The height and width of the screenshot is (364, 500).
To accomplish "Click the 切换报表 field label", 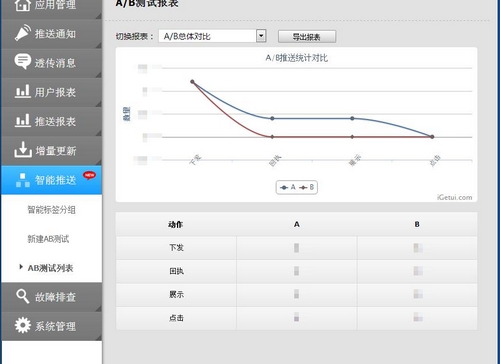I will tap(134, 36).
